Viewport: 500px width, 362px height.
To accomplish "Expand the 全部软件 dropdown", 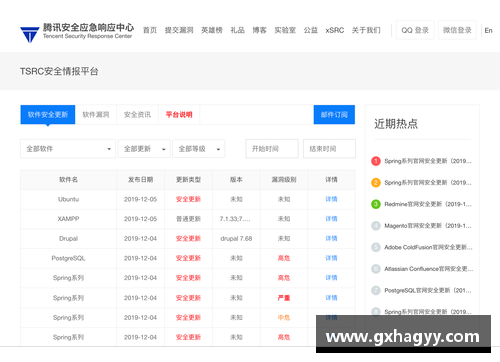I will [x=68, y=149].
